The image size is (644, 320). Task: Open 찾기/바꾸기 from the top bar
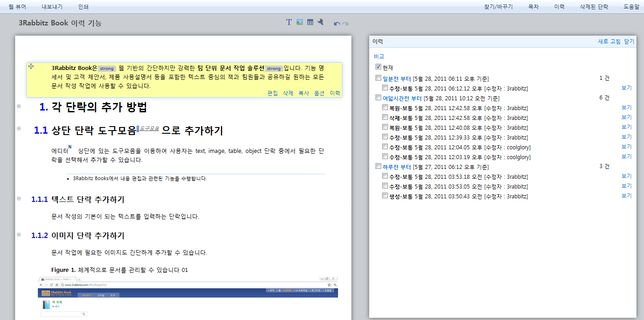(x=498, y=7)
